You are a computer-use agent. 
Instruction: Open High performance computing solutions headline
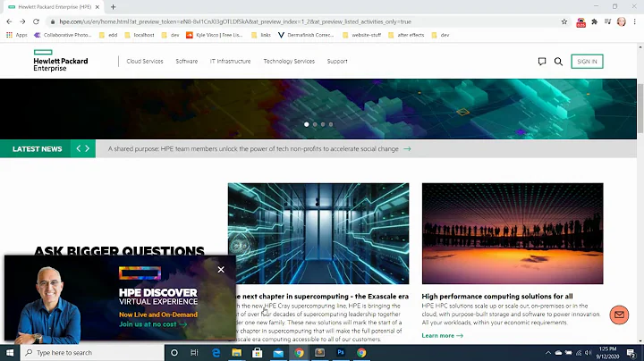[x=497, y=296]
